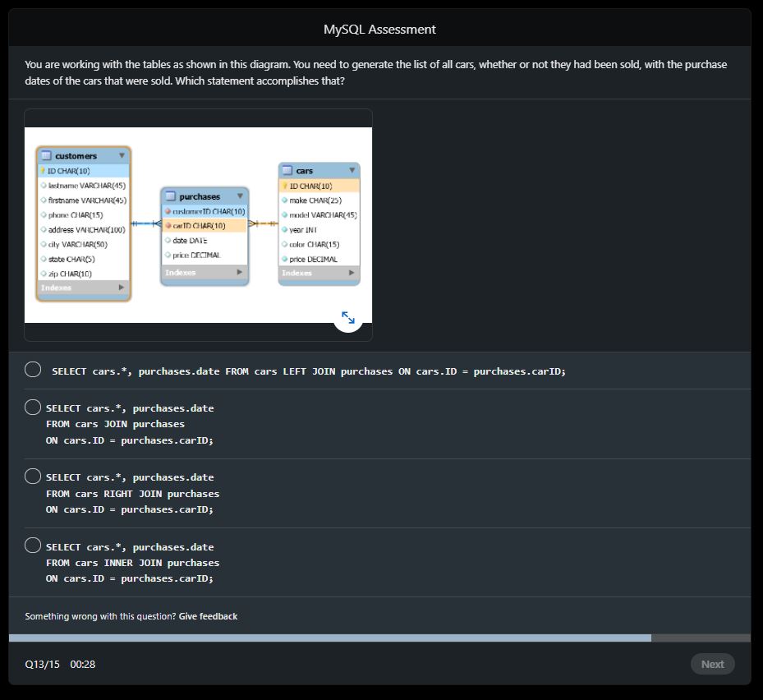Click the customers table header icon
Image resolution: width=763 pixels, height=700 pixels.
coord(45,155)
